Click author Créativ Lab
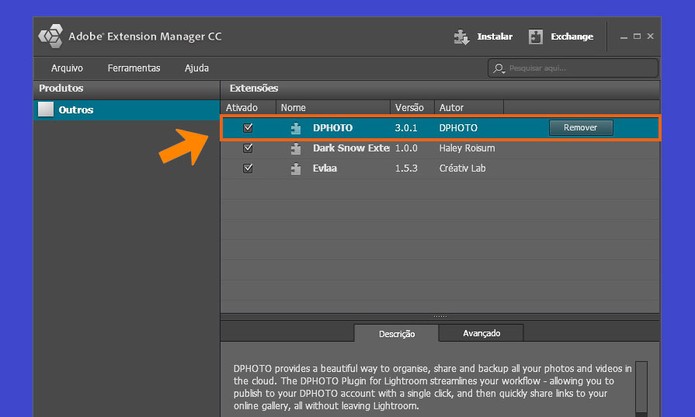The image size is (695, 417). pyautogui.click(x=462, y=168)
